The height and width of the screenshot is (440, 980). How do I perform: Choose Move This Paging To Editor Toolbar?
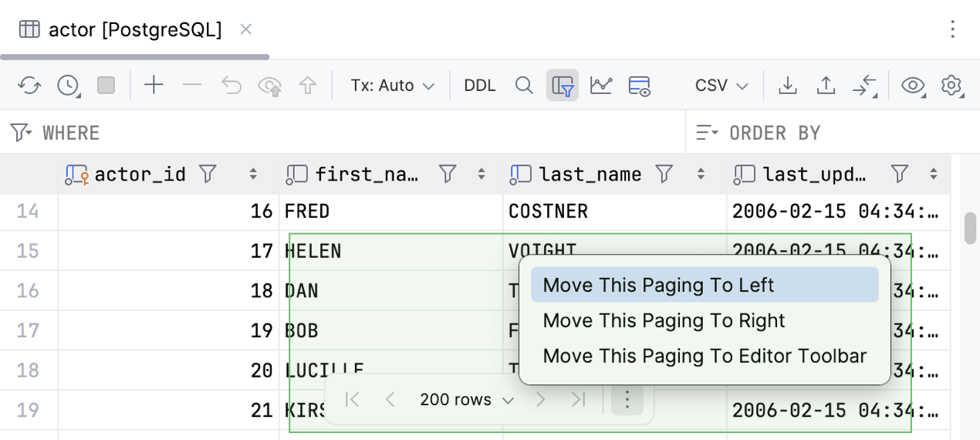click(x=704, y=356)
